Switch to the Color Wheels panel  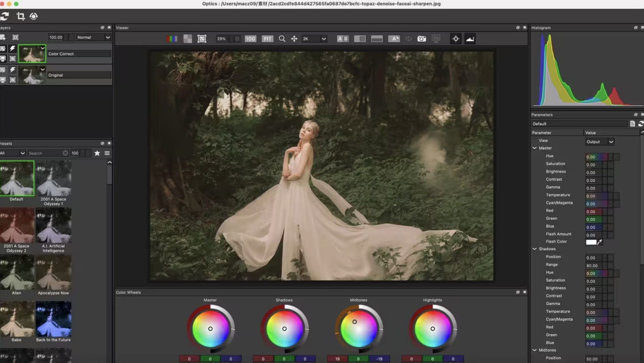point(129,292)
